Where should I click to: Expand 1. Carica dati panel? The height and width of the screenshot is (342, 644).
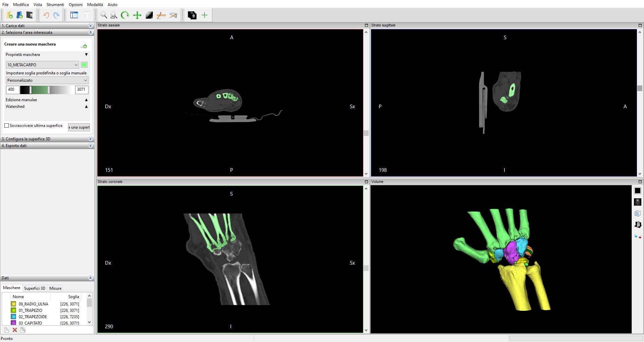[90, 26]
